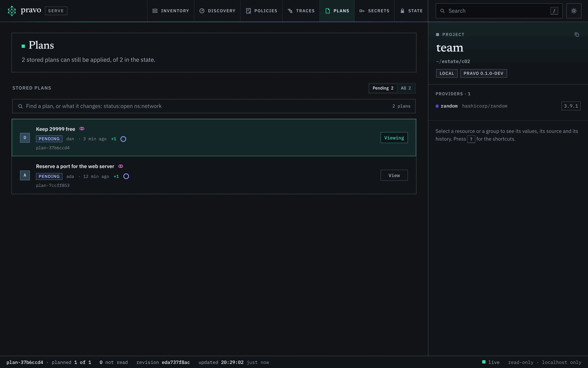Open the Discovery tab
The width and height of the screenshot is (588, 368).
[x=217, y=11]
